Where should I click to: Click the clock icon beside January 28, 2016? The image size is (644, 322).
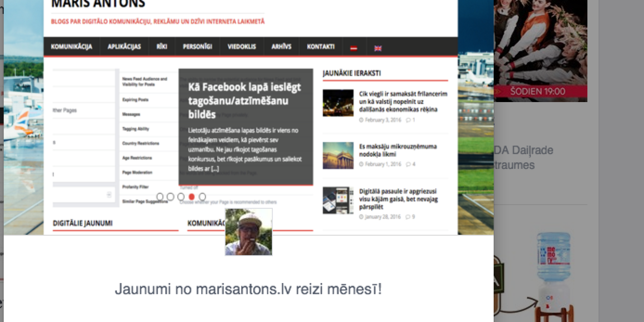[361, 217]
